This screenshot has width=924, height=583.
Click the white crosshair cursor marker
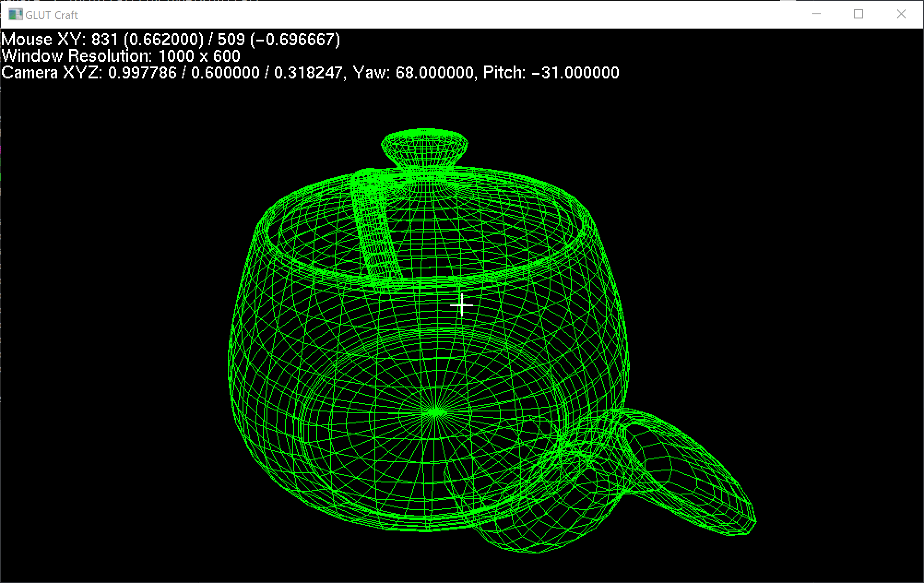coord(462,305)
